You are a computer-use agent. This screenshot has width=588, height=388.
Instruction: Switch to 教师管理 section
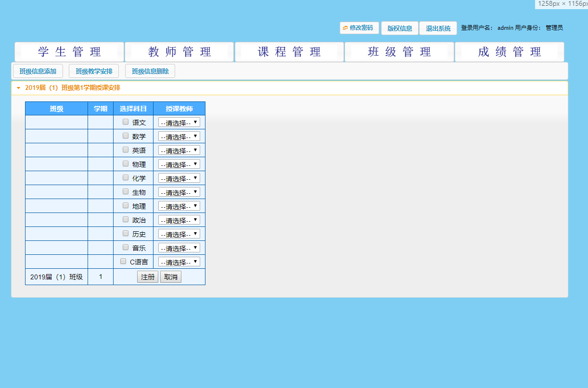pos(179,52)
